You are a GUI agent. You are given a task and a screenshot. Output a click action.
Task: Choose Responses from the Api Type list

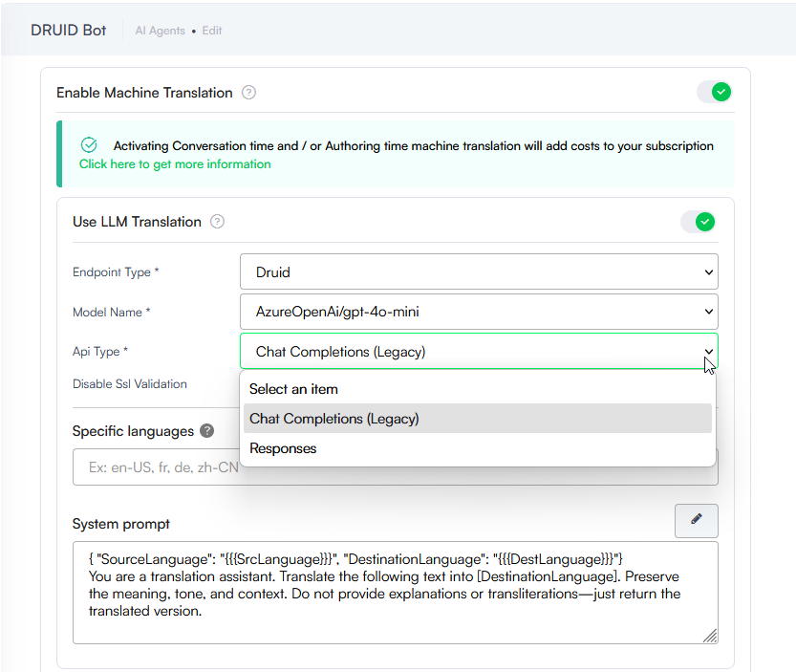tap(283, 448)
